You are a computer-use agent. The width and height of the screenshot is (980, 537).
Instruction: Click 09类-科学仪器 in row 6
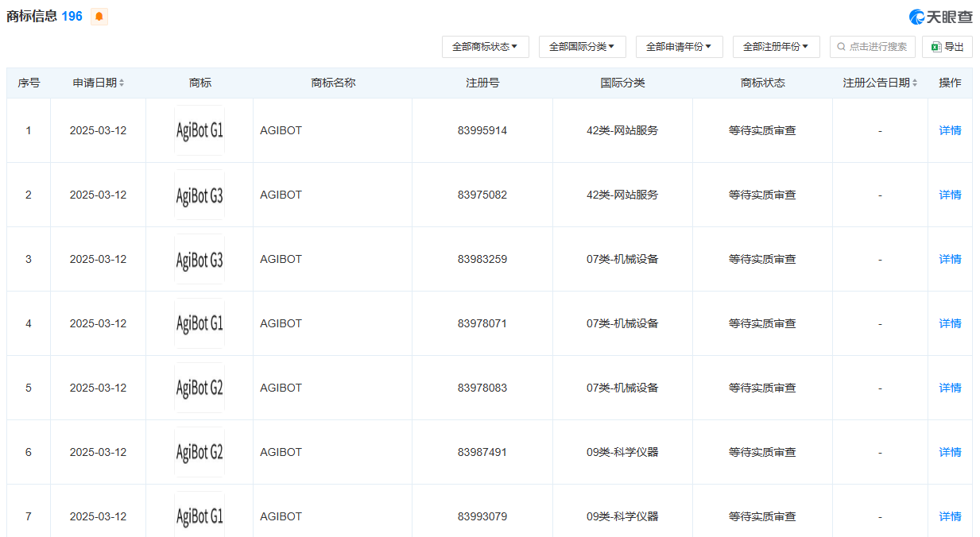coord(622,452)
